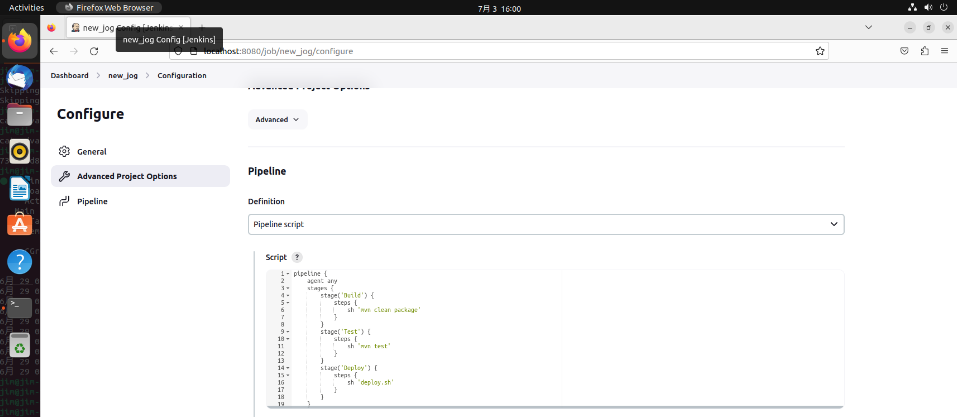Viewport: 957px width, 417px height.
Task: Click the 'agent any' line in script
Action: click(x=322, y=281)
